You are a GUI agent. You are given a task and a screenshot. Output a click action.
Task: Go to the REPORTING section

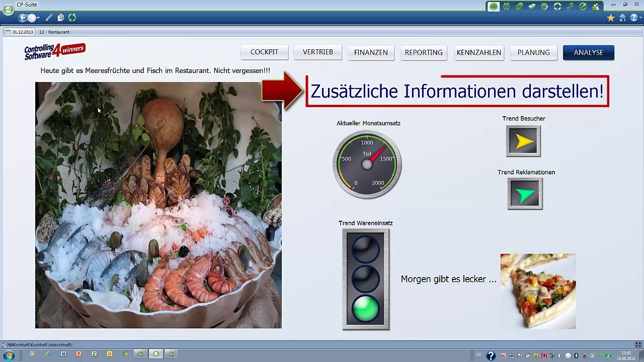click(x=424, y=52)
